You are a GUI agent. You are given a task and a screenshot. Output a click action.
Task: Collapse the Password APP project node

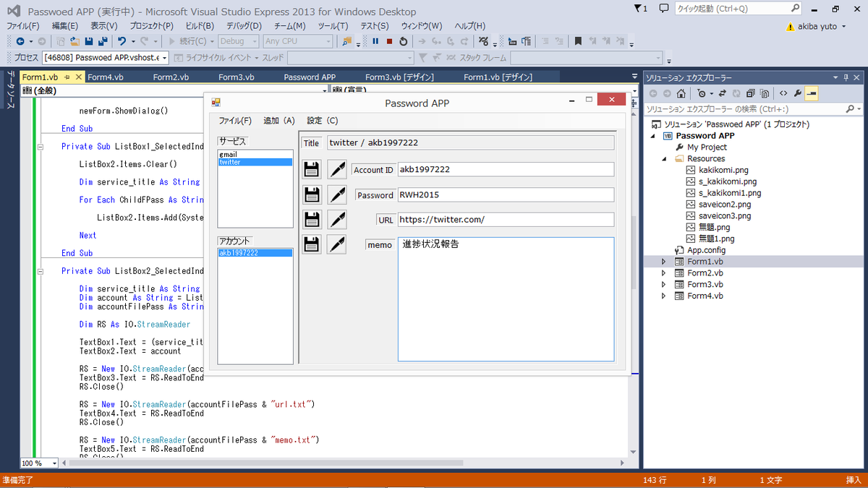(653, 136)
